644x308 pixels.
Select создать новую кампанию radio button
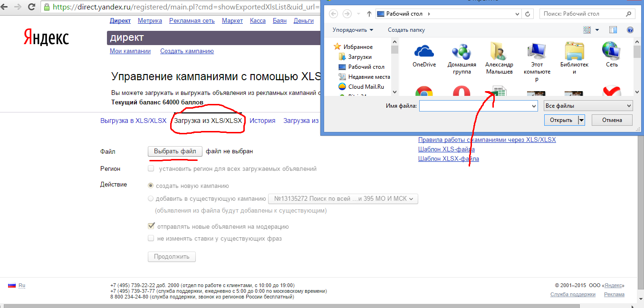click(151, 186)
